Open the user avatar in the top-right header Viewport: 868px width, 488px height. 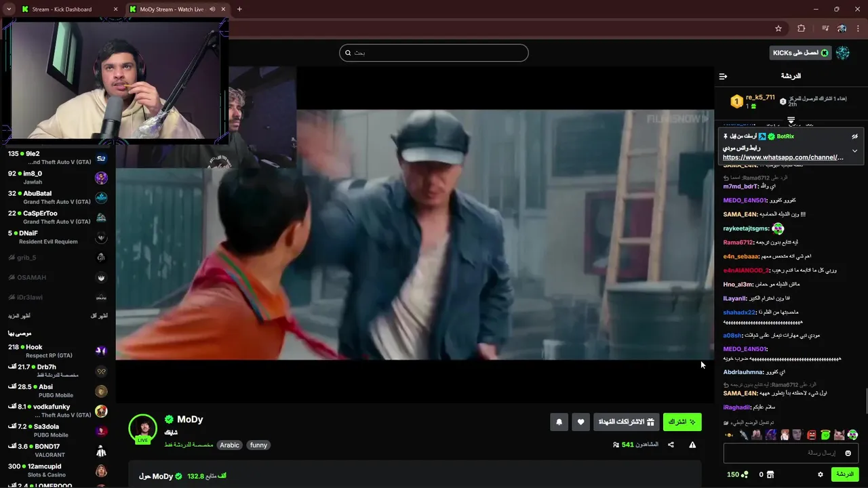843,52
